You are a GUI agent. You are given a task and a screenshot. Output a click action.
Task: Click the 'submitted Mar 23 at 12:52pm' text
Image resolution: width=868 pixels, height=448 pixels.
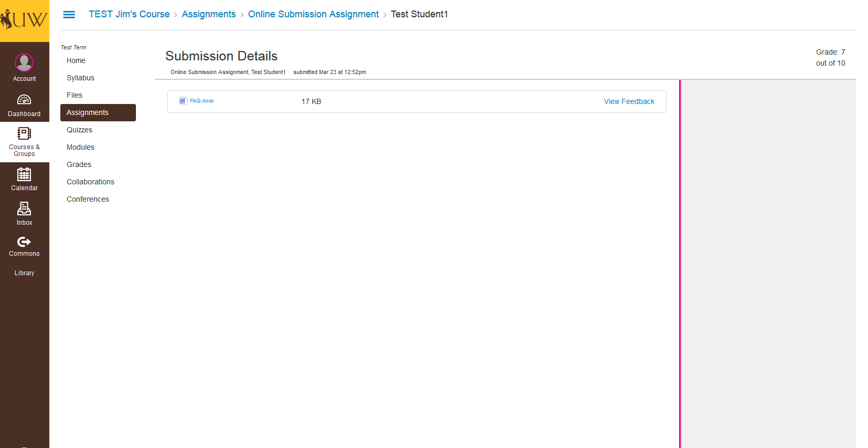coord(330,72)
